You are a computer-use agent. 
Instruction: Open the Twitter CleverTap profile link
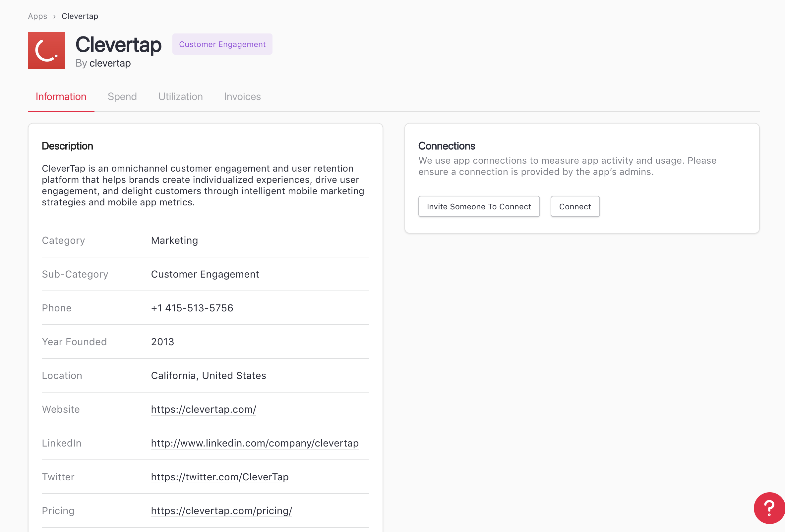[219, 477]
